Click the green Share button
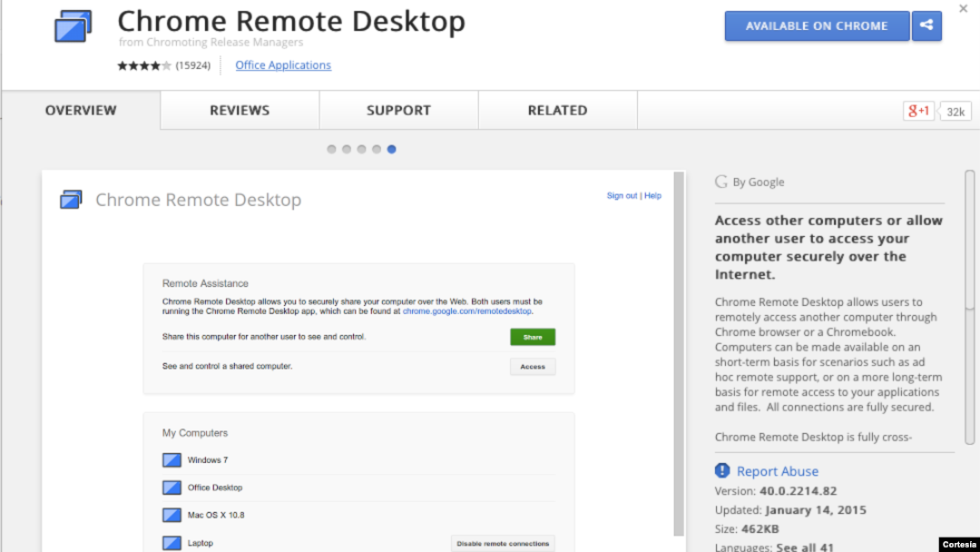The height and width of the screenshot is (552, 980). coord(533,337)
